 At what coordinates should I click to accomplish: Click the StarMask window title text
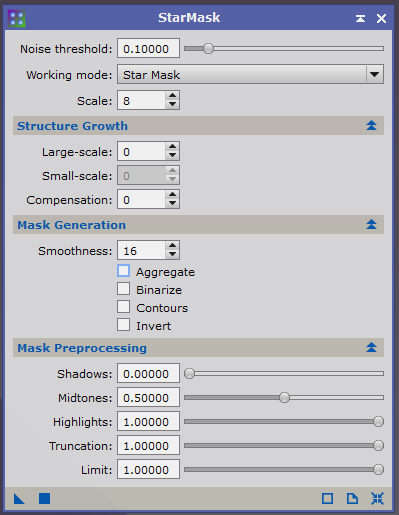(x=189, y=18)
